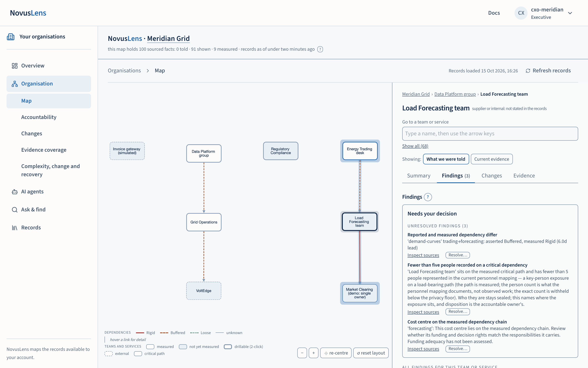This screenshot has height=368, width=588.
Task: Inspect sources for fewer than five people finding
Action: 423,312
